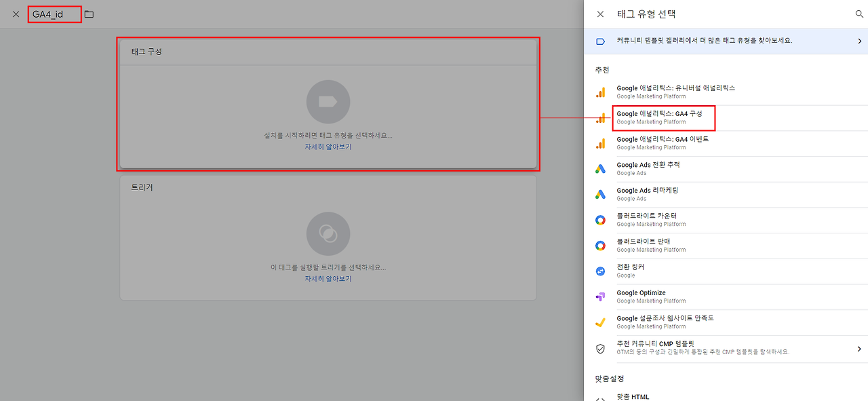Select the conversion linker tag type
The height and width of the screenshot is (401, 868).
pyautogui.click(x=726, y=271)
